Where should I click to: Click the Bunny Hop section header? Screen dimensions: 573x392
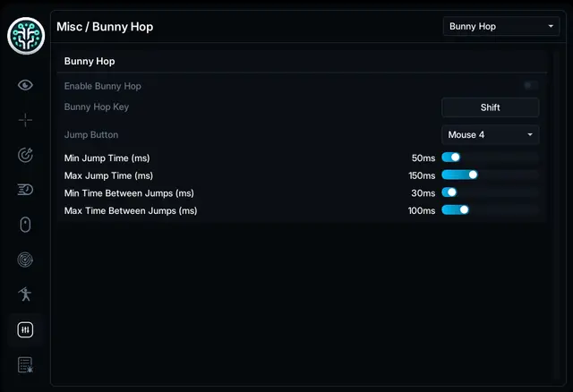[90, 62]
